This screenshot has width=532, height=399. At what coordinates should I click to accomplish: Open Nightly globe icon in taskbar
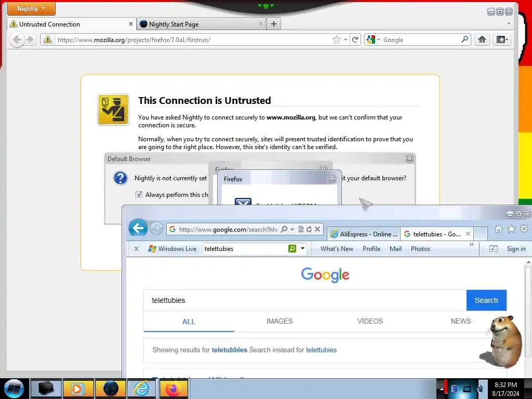click(x=111, y=389)
